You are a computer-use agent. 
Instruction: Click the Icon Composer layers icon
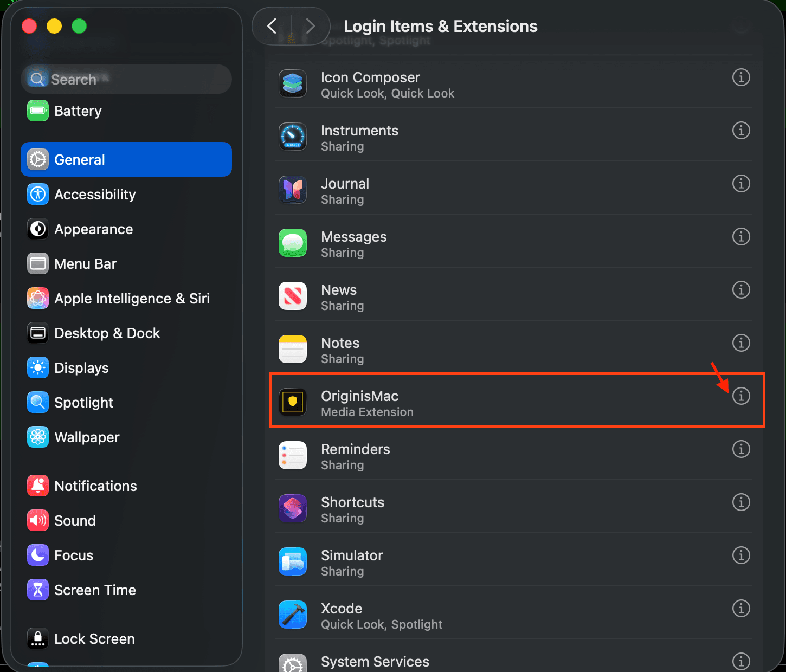pyautogui.click(x=292, y=83)
